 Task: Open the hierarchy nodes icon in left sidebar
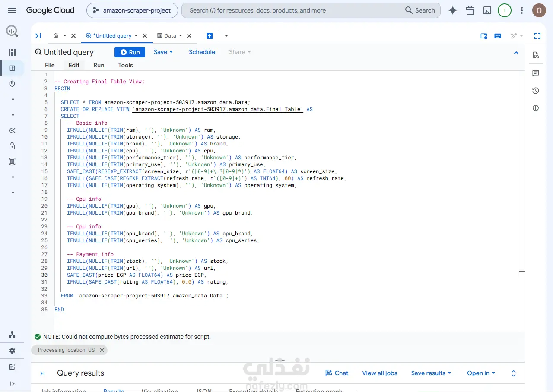(12, 335)
